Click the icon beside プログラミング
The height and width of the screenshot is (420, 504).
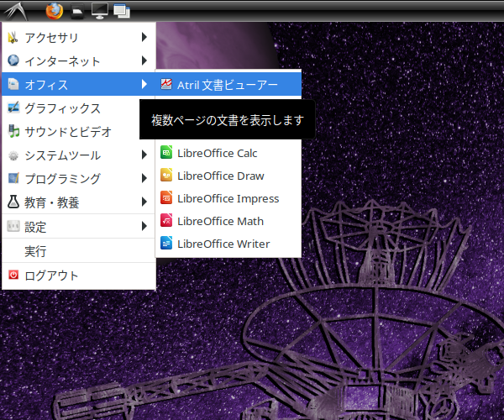[x=13, y=178]
